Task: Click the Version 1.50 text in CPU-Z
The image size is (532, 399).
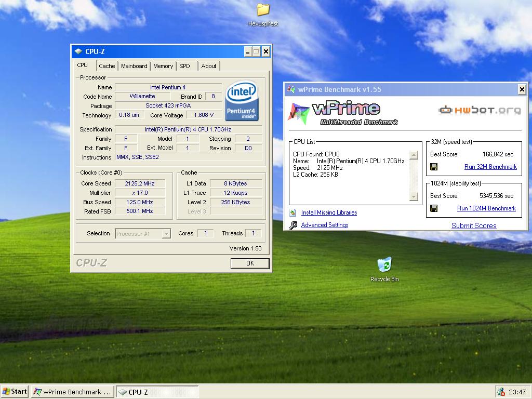Action: (x=245, y=248)
